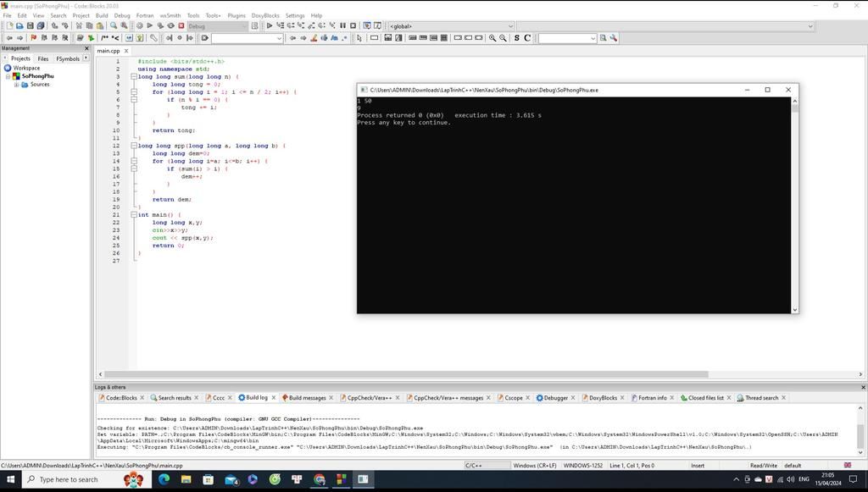Toggle the bookmark with the red flag icon
The image size is (868, 492).
pos(33,37)
